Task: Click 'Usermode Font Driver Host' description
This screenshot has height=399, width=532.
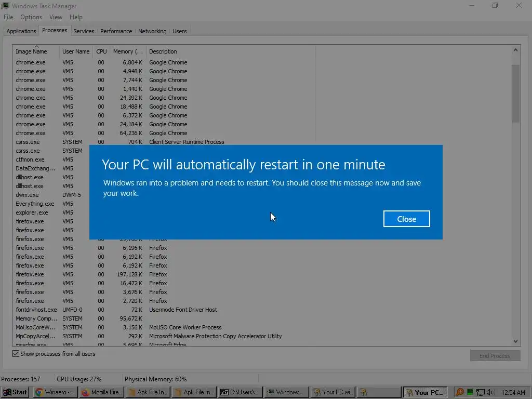Action: (x=183, y=310)
